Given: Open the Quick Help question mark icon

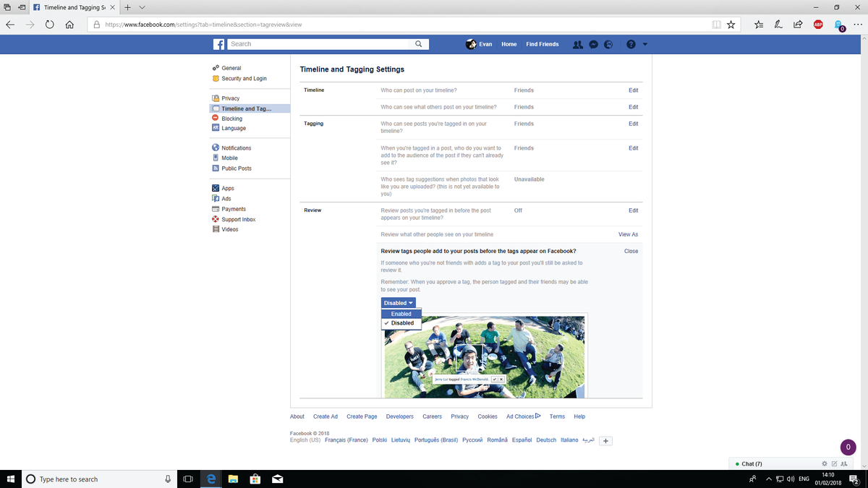Looking at the screenshot, I should click(x=631, y=44).
